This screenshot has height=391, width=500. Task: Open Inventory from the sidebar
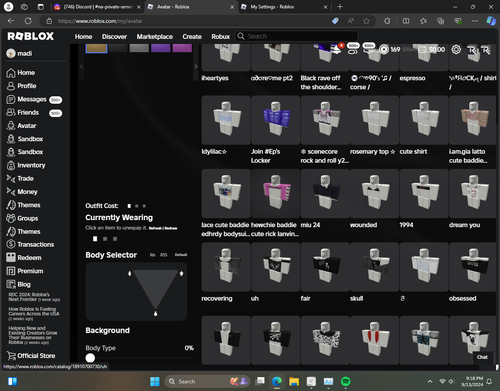click(26, 165)
